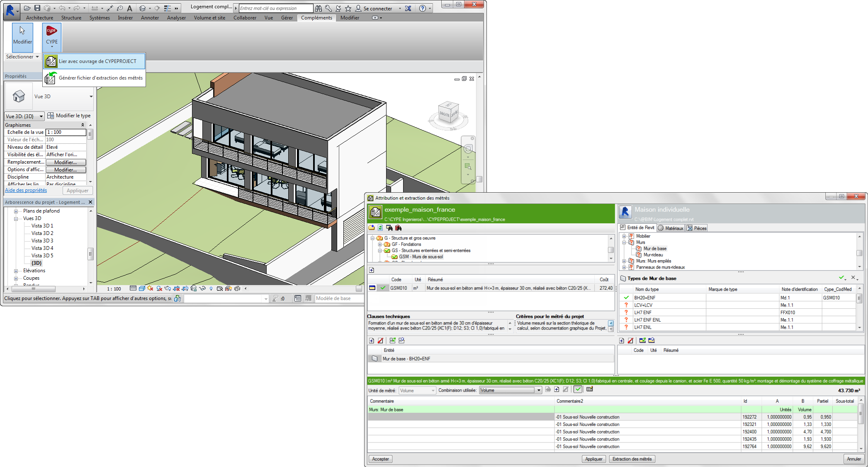Click the Aide des propriétés link

26,191
